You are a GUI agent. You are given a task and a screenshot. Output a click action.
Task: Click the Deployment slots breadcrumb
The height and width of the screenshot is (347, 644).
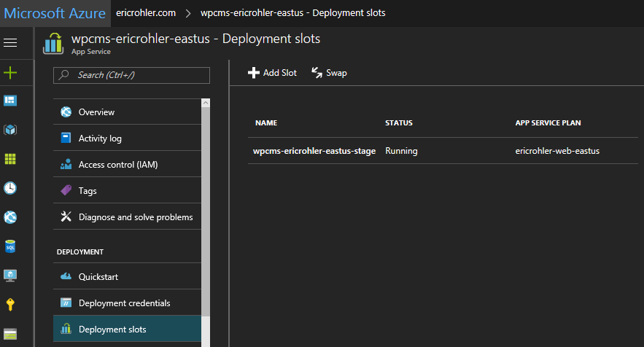(x=293, y=12)
